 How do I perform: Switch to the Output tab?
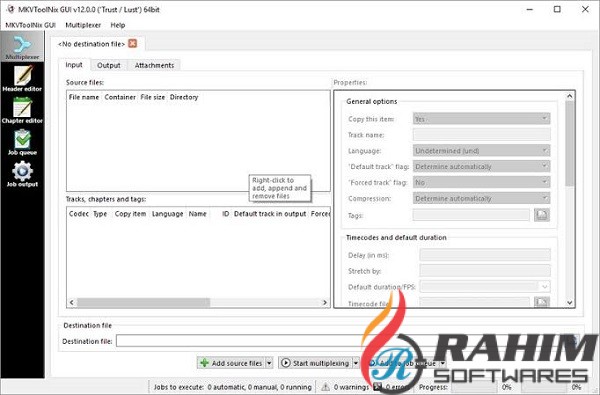click(109, 65)
